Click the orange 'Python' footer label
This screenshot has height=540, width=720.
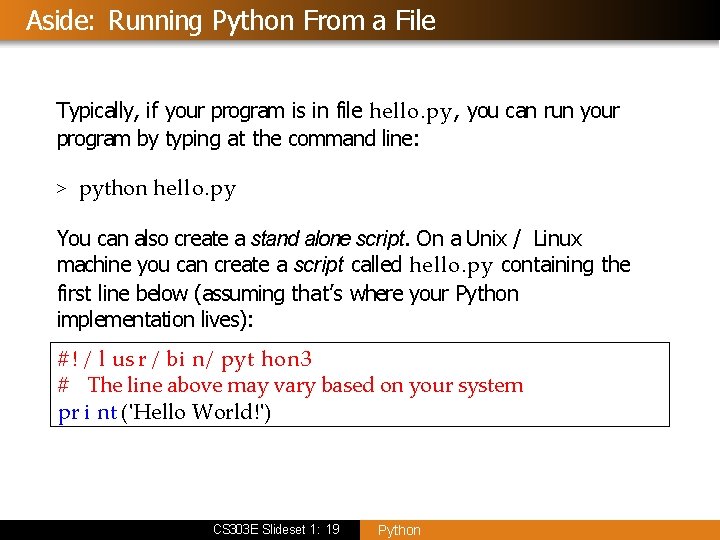(399, 530)
